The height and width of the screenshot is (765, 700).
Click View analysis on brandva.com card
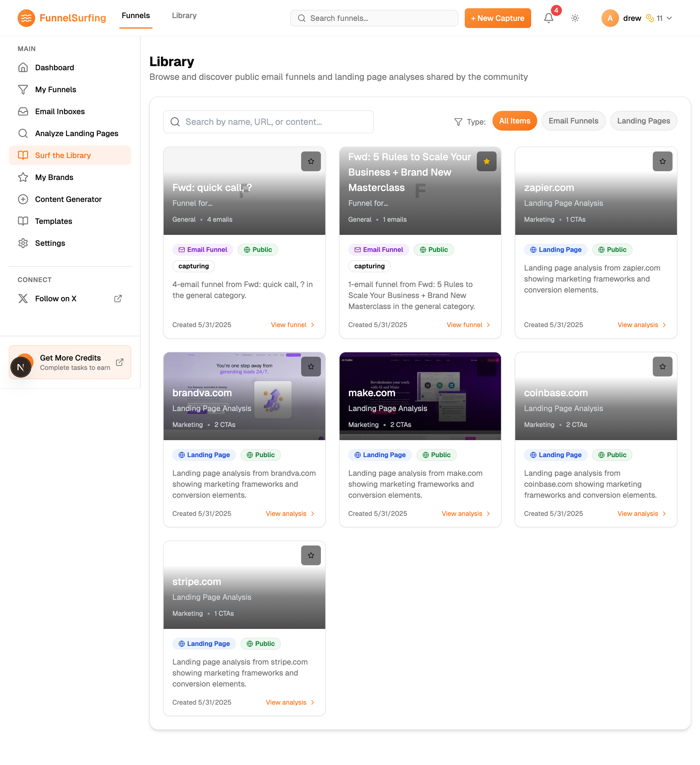coord(290,513)
